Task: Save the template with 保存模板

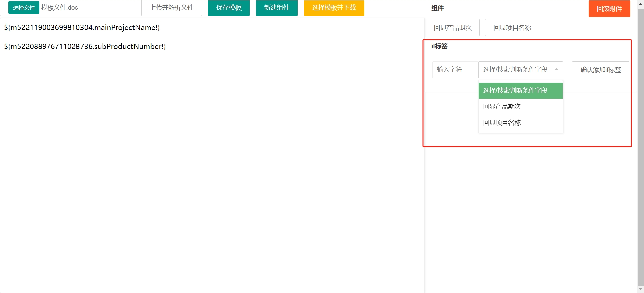Action: 229,8
